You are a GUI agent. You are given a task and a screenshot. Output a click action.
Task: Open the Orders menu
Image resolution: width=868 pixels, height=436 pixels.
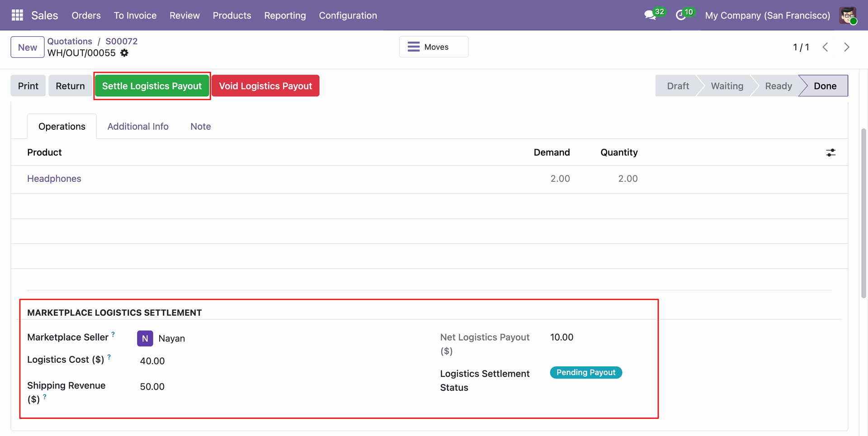coord(86,15)
